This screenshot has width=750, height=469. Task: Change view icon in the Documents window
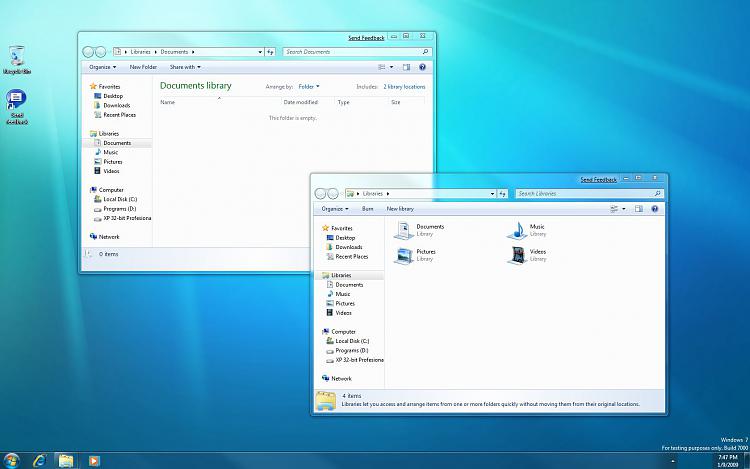(382, 67)
